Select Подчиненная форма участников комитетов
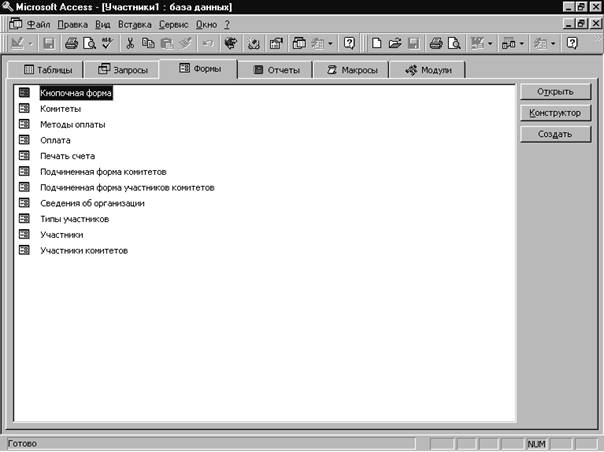Screen dimensions: 604x452 point(127,188)
